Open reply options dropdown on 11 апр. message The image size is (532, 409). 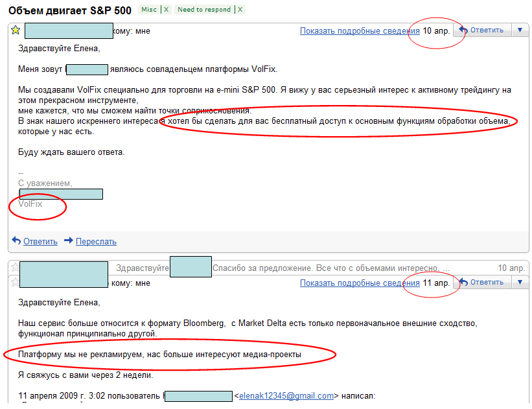click(x=521, y=283)
